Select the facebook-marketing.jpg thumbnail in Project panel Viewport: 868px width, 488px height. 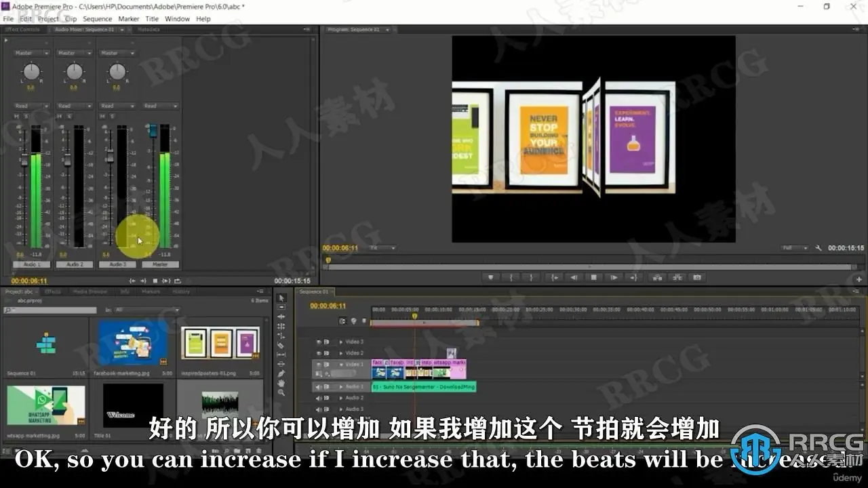(133, 342)
